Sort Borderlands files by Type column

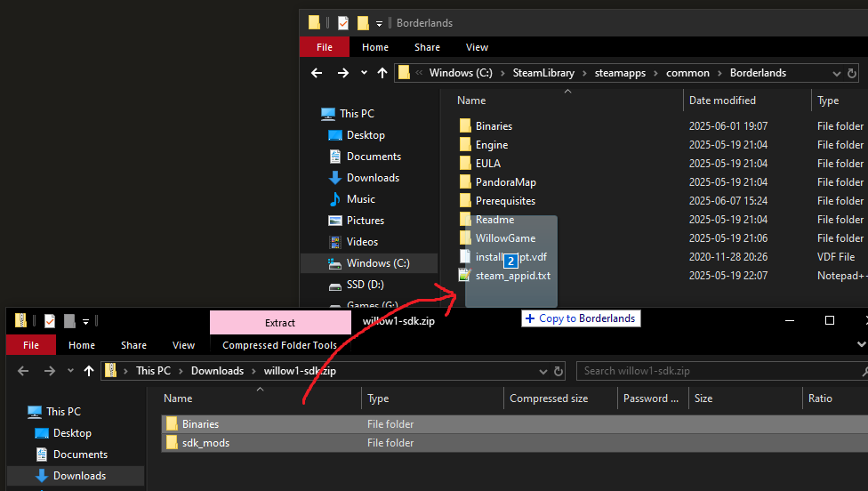tap(828, 101)
